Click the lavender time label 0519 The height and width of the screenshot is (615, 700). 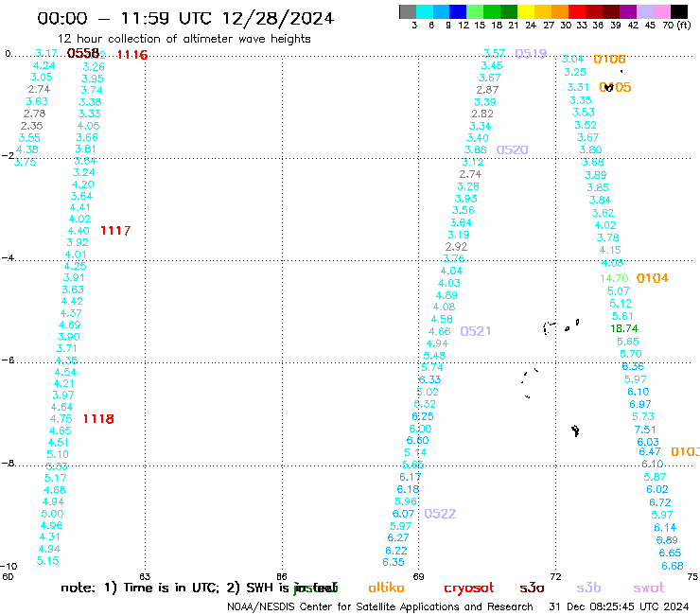click(x=531, y=54)
